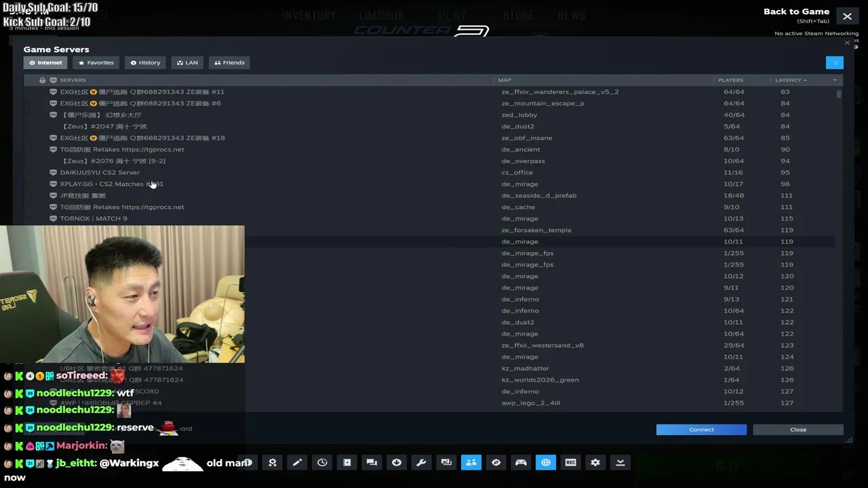Click map name kz_worlds2026_green
Screen dimensions: 868x488
pyautogui.click(x=540, y=380)
